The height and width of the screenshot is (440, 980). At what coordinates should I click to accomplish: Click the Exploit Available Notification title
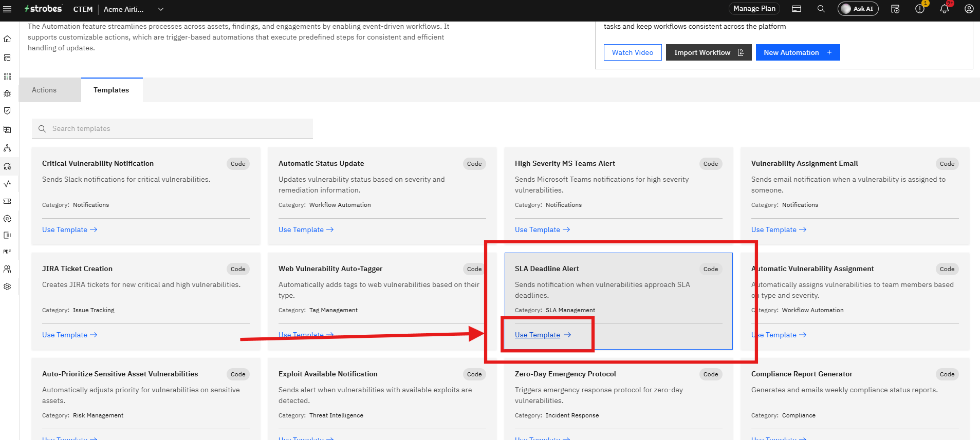pyautogui.click(x=328, y=374)
